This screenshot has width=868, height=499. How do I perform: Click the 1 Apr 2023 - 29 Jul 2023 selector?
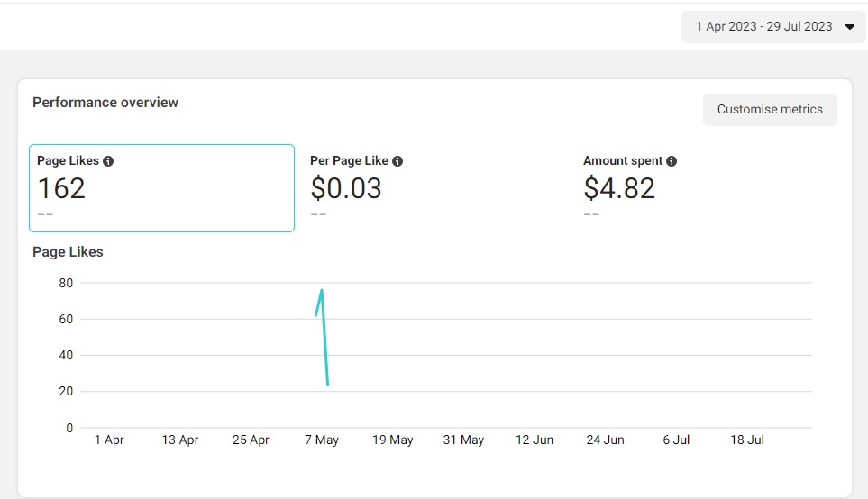[773, 26]
